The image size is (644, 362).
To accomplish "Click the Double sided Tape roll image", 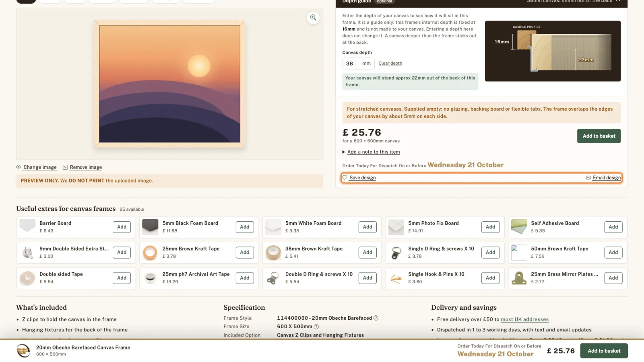I will (x=27, y=278).
